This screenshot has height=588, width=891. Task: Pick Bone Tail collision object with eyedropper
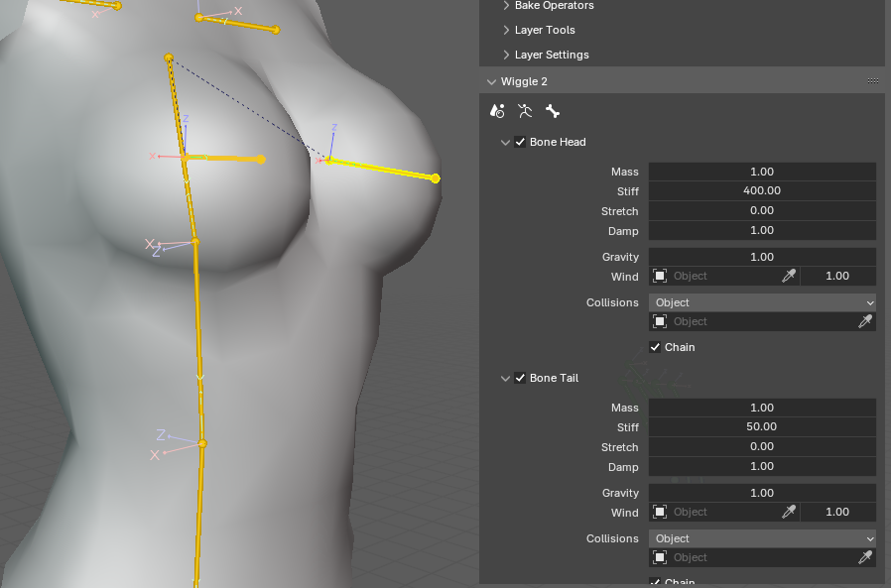coord(865,557)
